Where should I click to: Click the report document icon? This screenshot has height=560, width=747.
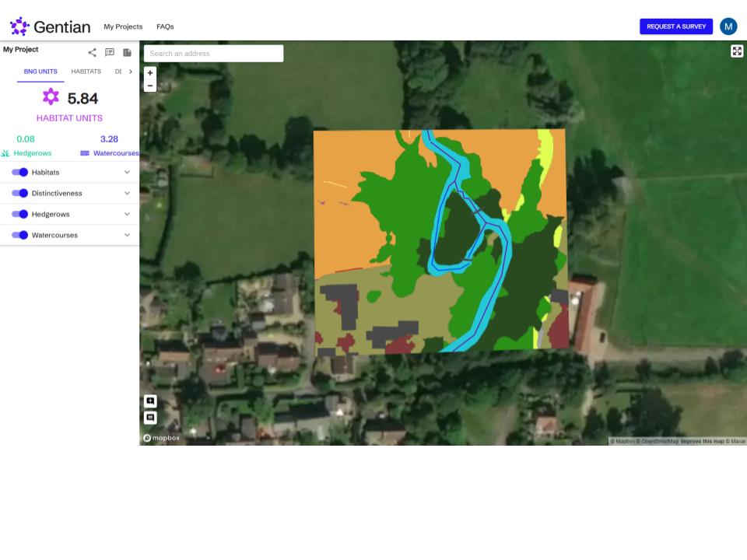tap(127, 53)
